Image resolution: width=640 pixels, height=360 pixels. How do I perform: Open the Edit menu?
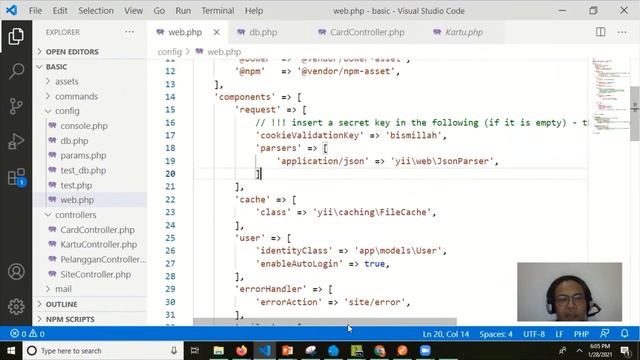60,11
